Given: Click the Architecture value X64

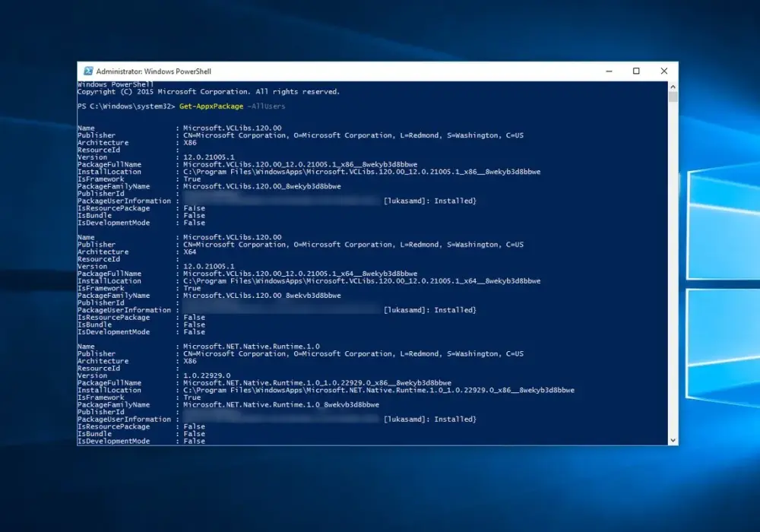Looking at the screenshot, I should click(x=189, y=252).
